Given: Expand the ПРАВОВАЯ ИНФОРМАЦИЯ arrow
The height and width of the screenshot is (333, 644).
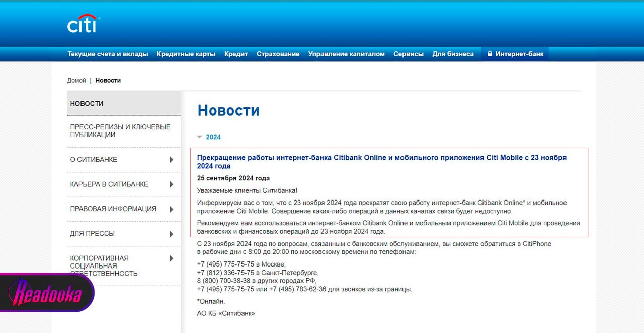Looking at the screenshot, I should pyautogui.click(x=171, y=209).
